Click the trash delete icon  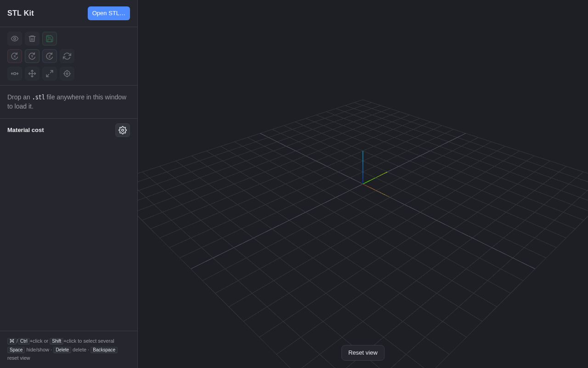pos(32,39)
